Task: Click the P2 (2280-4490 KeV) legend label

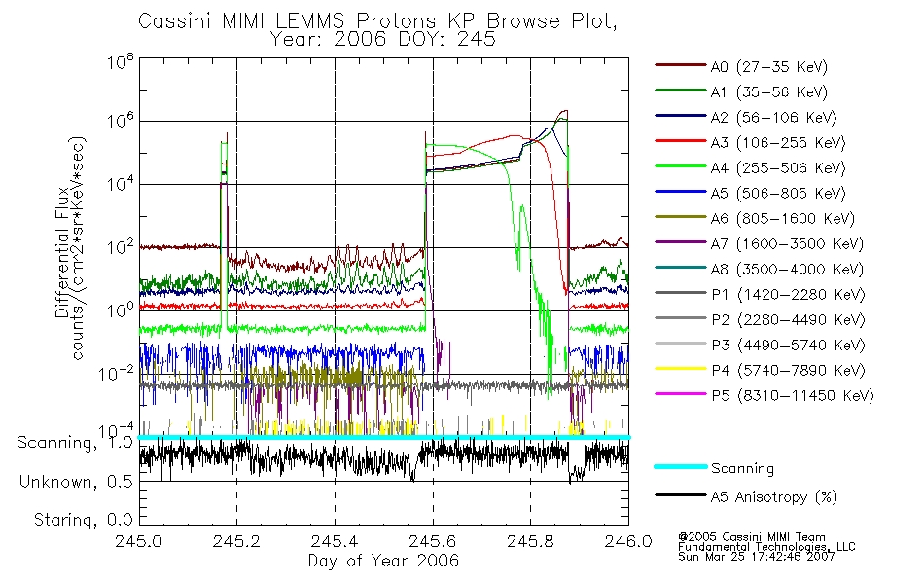Action: pos(789,319)
